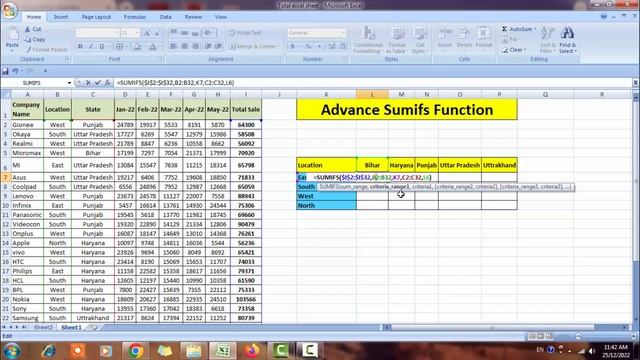Click the Undo arrow icon
640x360 pixels.
pos(15,71)
